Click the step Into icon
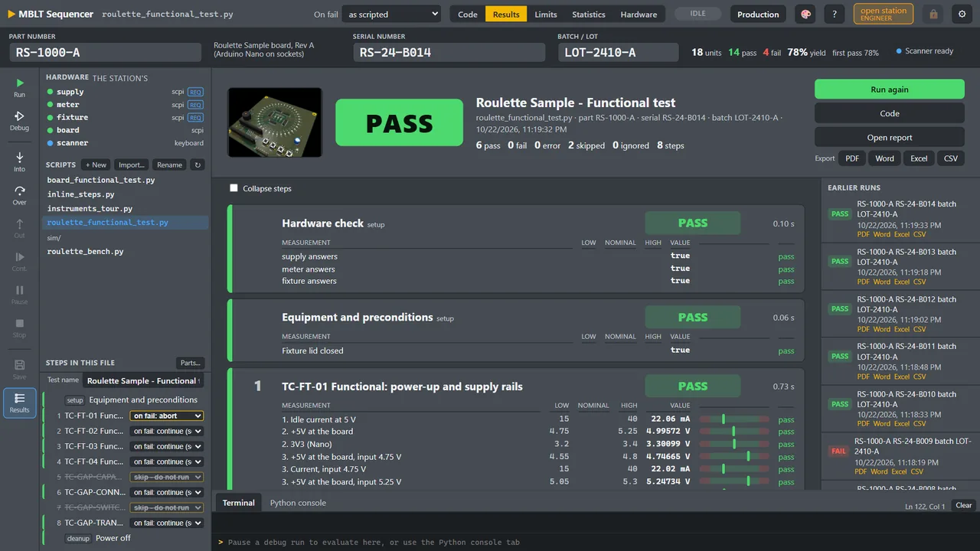 (19, 161)
